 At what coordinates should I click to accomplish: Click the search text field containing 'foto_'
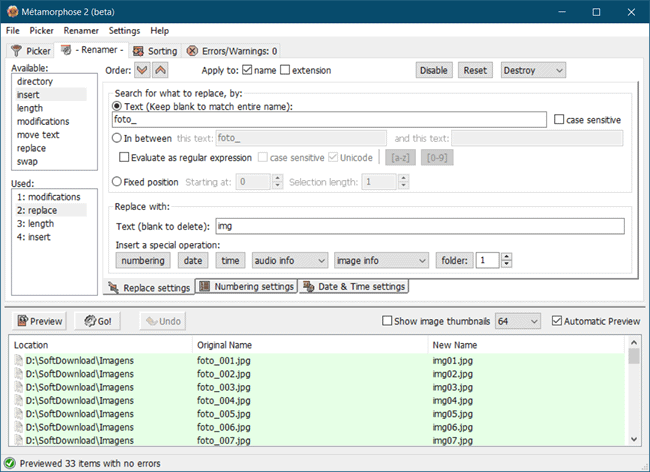coord(329,119)
